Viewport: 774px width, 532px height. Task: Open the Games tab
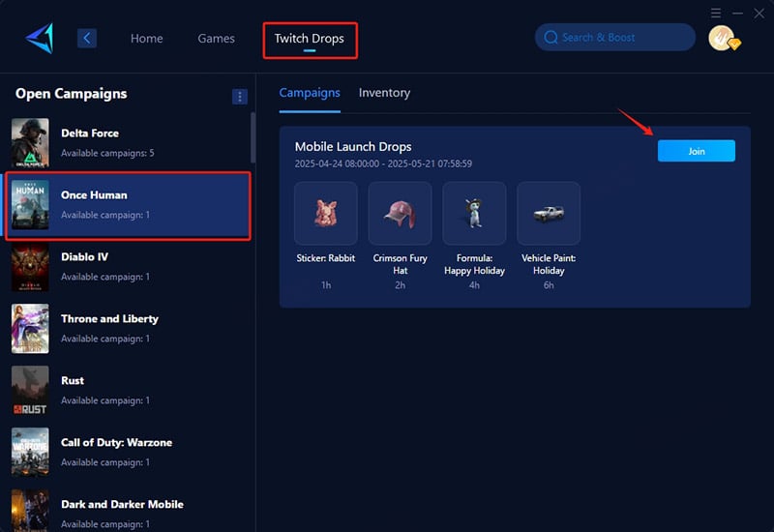click(x=216, y=39)
